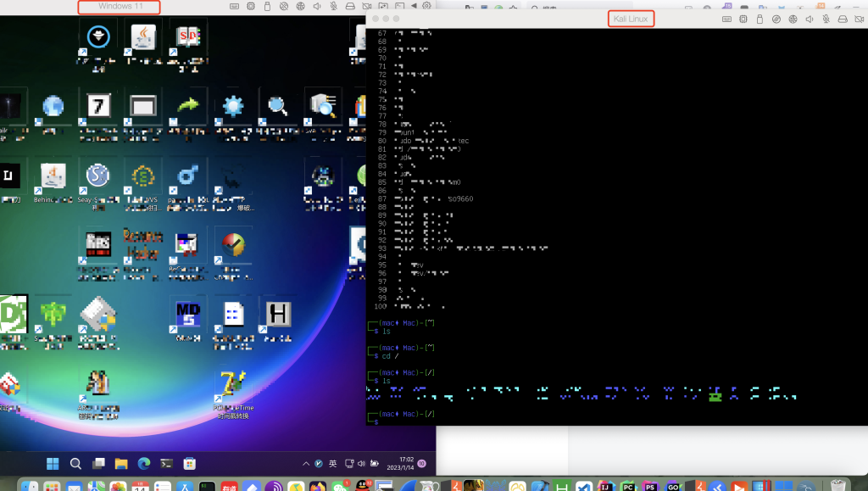Open network globe icon in Windows 11 toolbar
868x491 pixels.
point(301,6)
